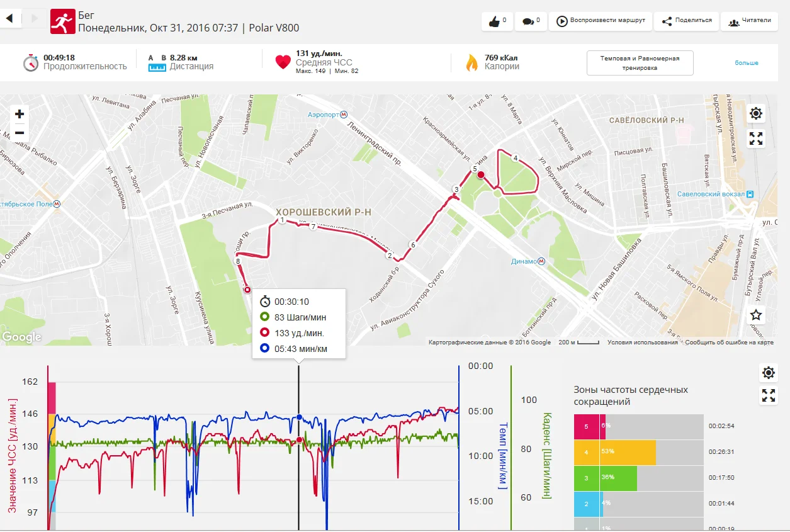790x532 pixels.
Task: Click Зоны частоты сердечных сокращений heading
Action: [631, 395]
